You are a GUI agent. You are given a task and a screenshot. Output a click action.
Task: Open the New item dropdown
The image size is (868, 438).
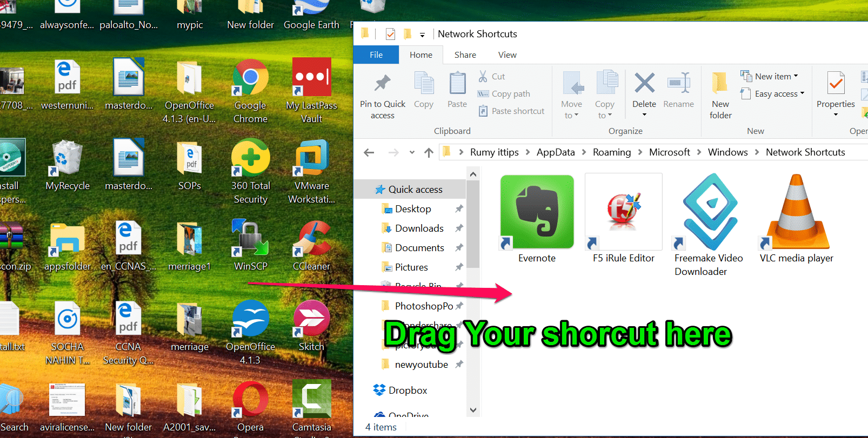click(x=769, y=76)
